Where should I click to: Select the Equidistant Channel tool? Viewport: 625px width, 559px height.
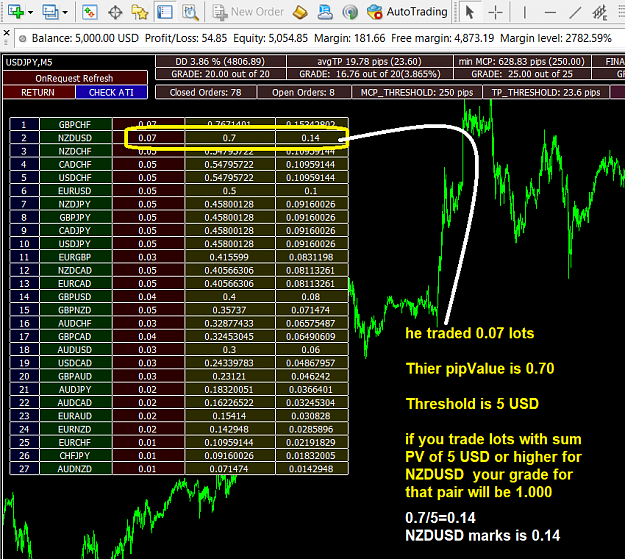click(599, 12)
